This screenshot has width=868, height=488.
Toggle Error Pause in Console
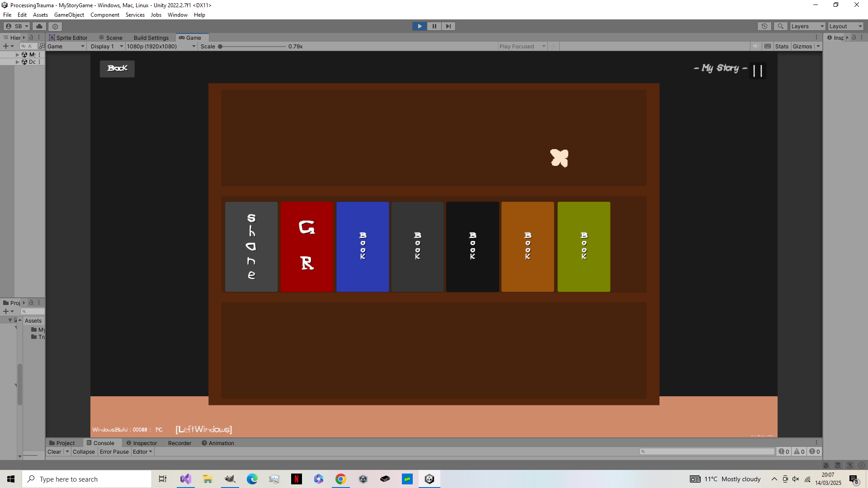pyautogui.click(x=114, y=451)
